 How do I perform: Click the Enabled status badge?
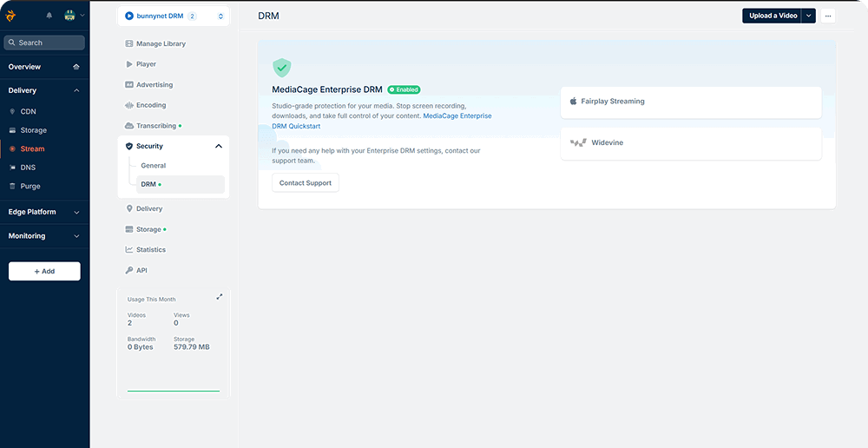coord(404,89)
